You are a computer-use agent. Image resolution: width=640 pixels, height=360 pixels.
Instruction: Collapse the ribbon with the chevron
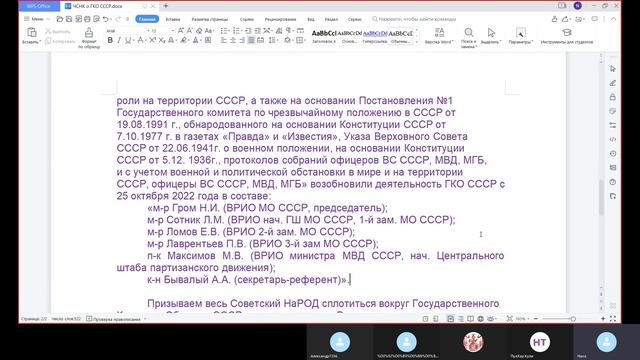613,19
